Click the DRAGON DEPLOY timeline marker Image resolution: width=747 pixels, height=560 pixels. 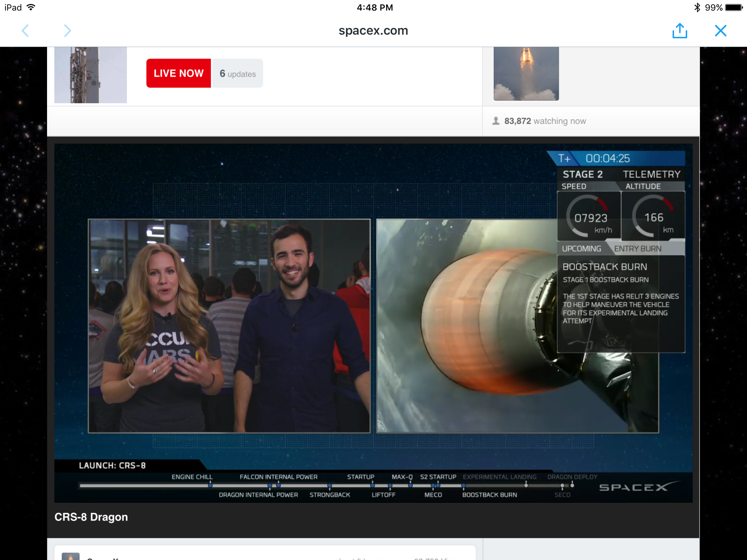click(572, 485)
